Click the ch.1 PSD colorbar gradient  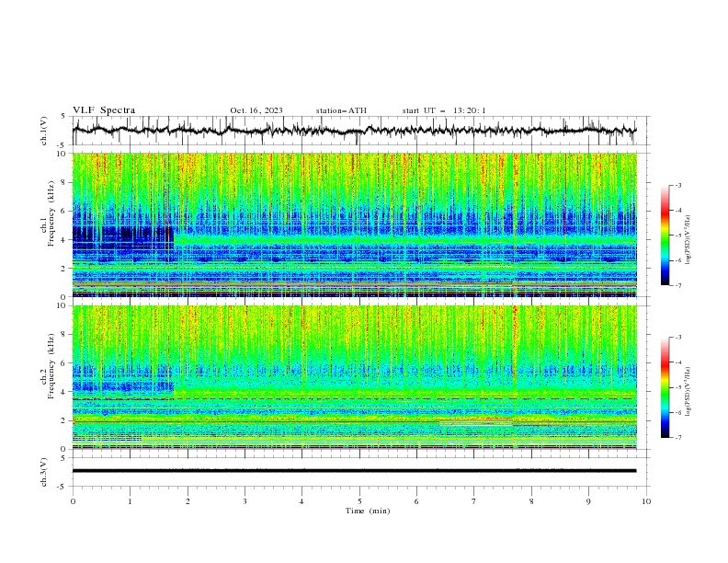click(665, 236)
